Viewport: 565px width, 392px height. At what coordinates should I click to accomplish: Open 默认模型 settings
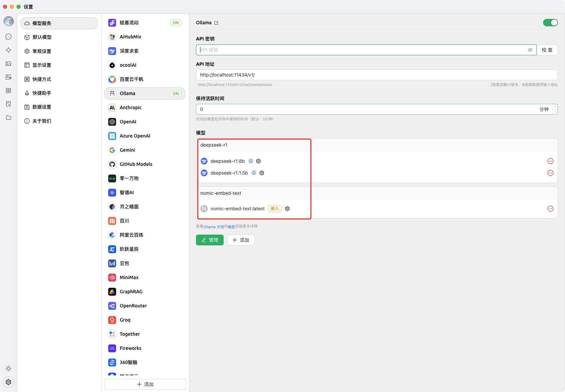[x=59, y=37]
